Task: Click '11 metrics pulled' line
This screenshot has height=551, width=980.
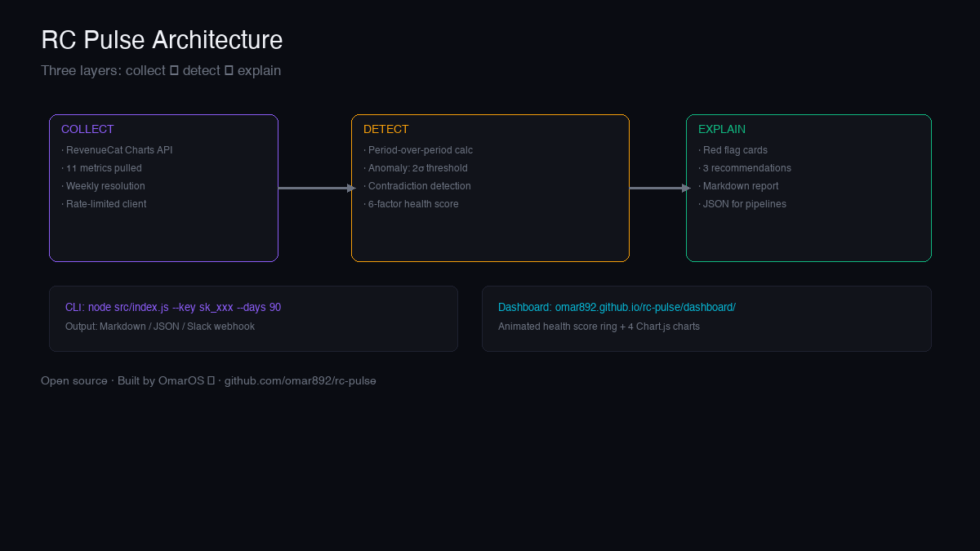Action: (x=101, y=168)
